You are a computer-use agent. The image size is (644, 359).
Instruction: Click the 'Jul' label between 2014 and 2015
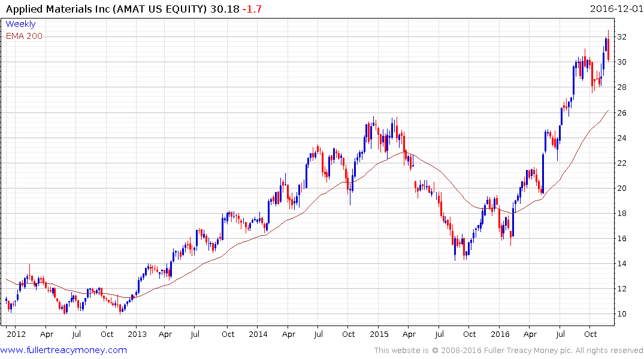[318, 334]
